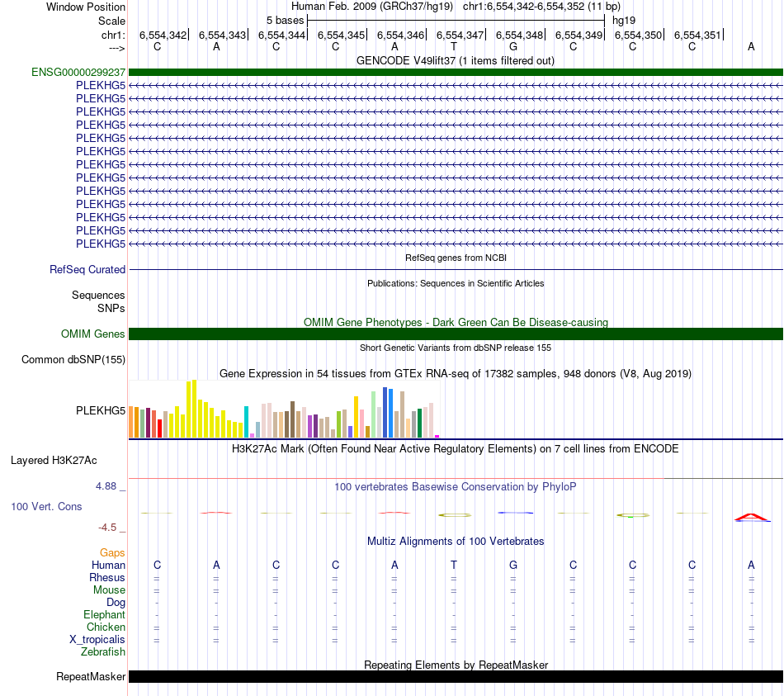
Task: Open the OMIM Gene Phenotypes track title
Action: (x=456, y=322)
